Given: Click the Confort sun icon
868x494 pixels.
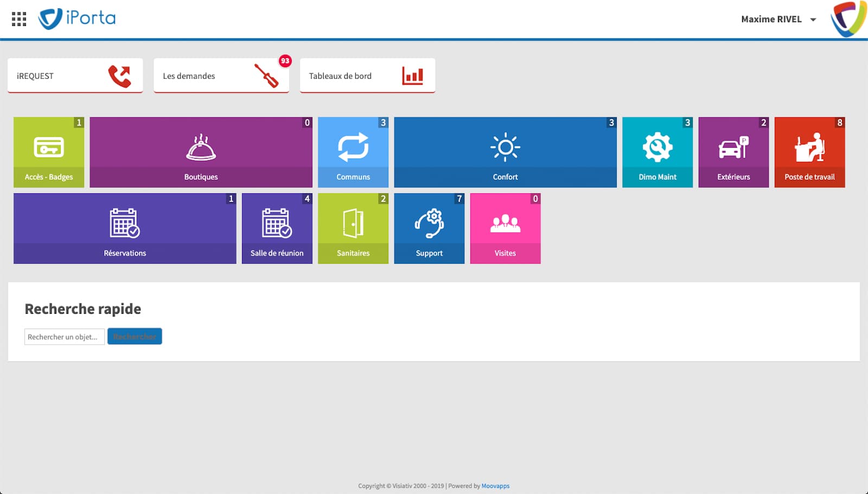Looking at the screenshot, I should (505, 147).
